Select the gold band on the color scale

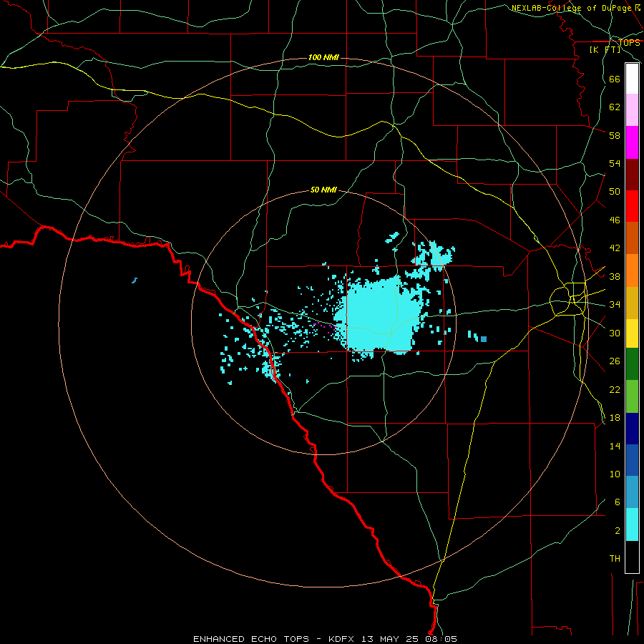pyautogui.click(x=632, y=303)
